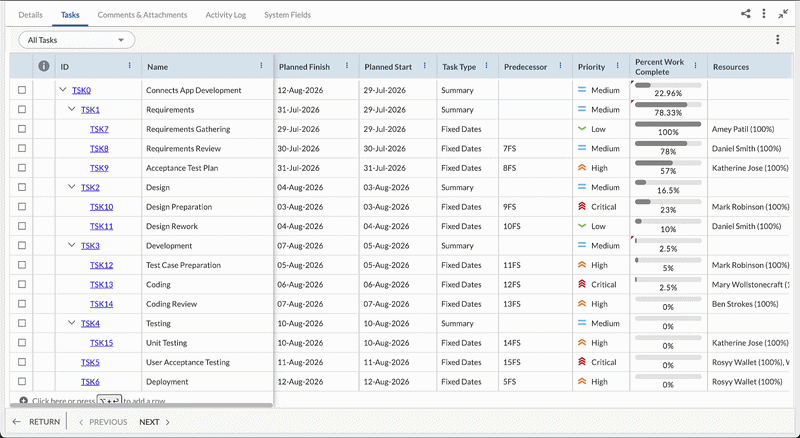800x438 pixels.
Task: Open the All Tasks filter dropdown
Action: (x=77, y=40)
